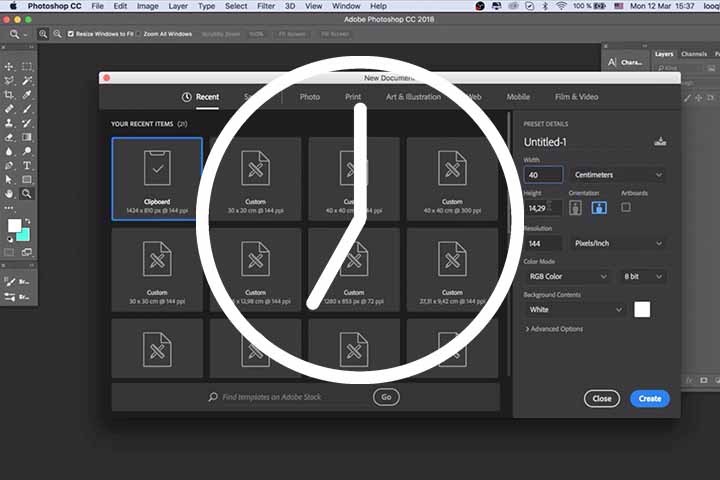Select the History Brush tool
The height and width of the screenshot is (480, 720).
[27, 123]
